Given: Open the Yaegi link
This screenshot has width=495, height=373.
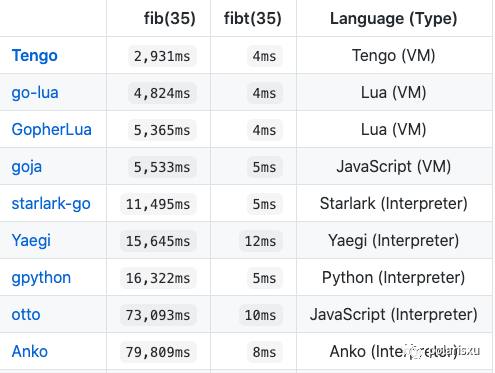Looking at the screenshot, I should [31, 241].
